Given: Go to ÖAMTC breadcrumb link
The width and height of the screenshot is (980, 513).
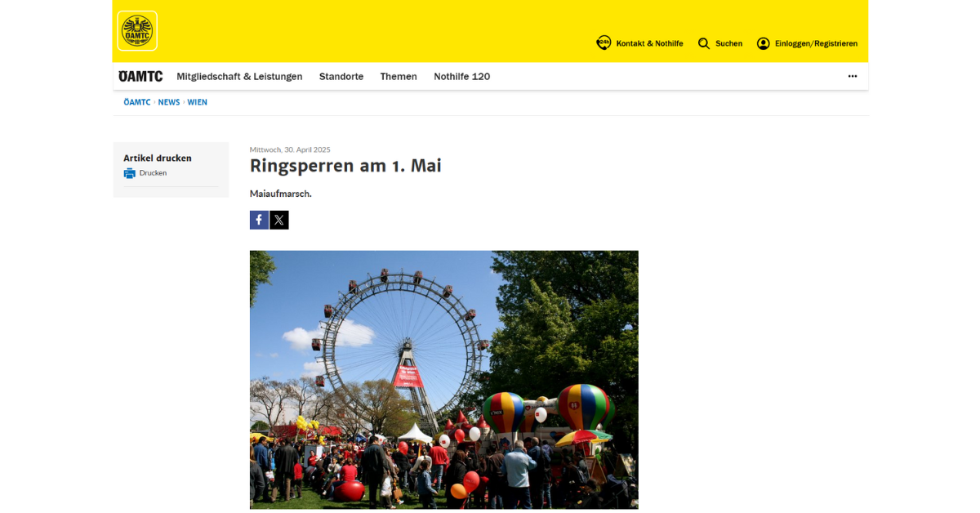Looking at the screenshot, I should click(x=137, y=102).
